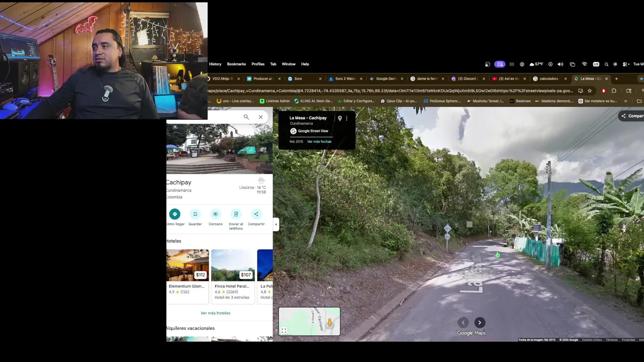This screenshot has width=644, height=362.
Task: Click the browser address bar URL
Action: pyautogui.click(x=390, y=90)
